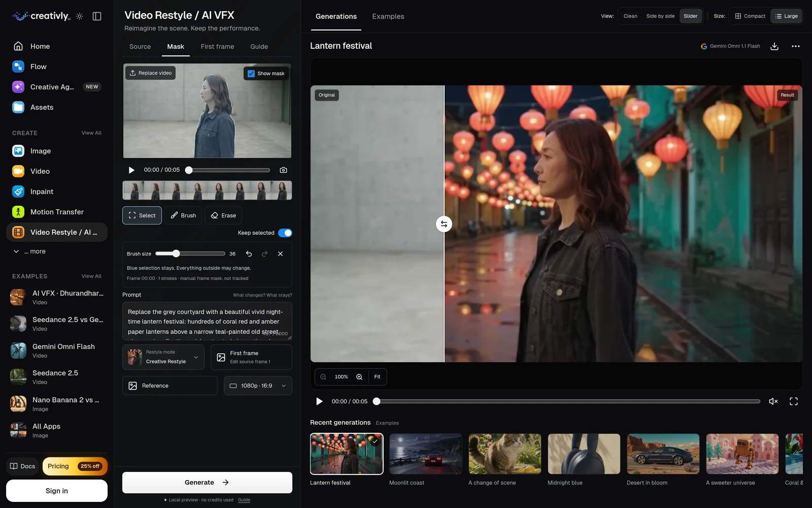
Task: Open the Pricing 25% off link
Action: pyautogui.click(x=75, y=466)
